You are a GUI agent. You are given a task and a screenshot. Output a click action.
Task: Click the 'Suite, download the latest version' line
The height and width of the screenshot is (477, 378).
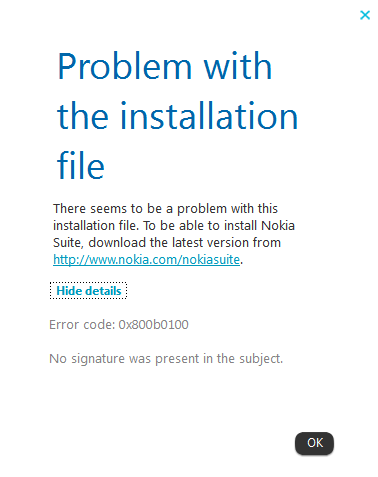tap(167, 242)
